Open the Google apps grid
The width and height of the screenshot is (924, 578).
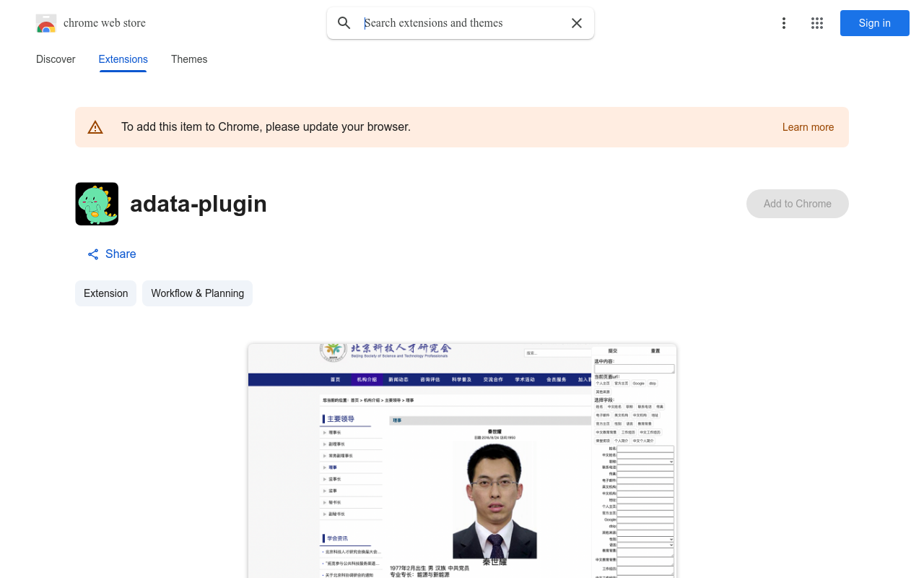(817, 23)
